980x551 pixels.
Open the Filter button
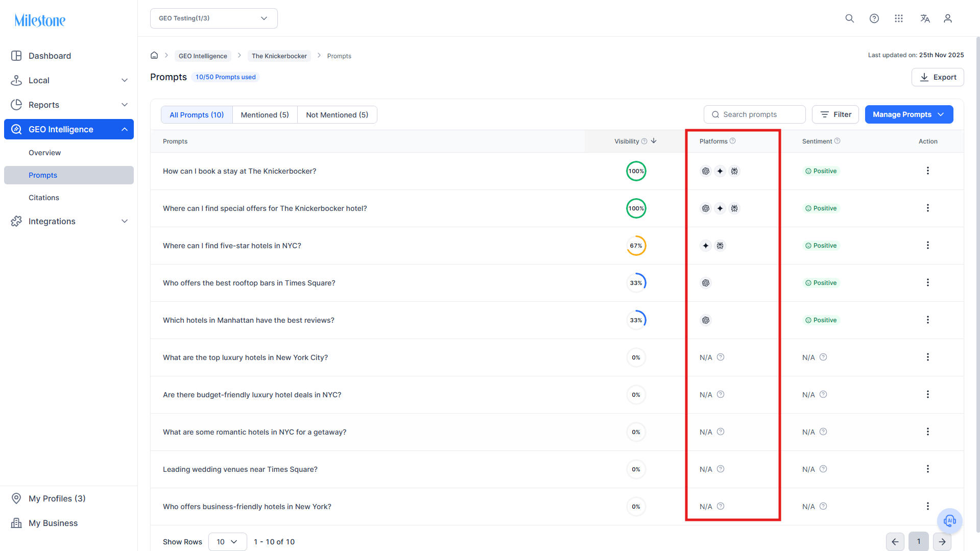(x=835, y=114)
